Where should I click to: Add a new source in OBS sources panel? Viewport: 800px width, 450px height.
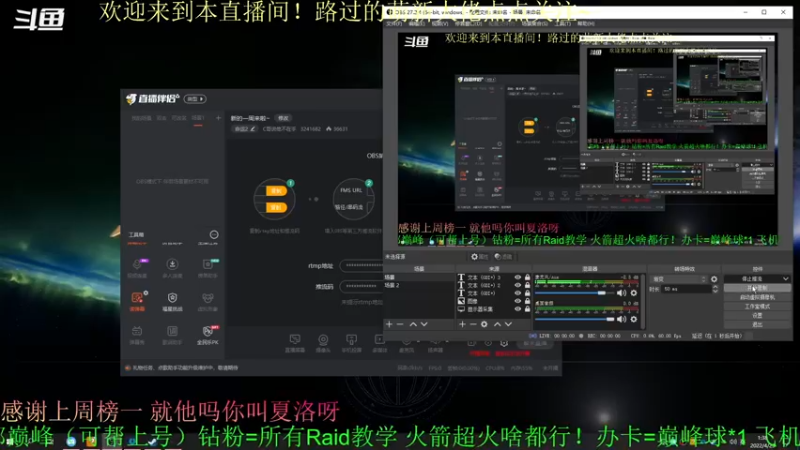[462, 324]
